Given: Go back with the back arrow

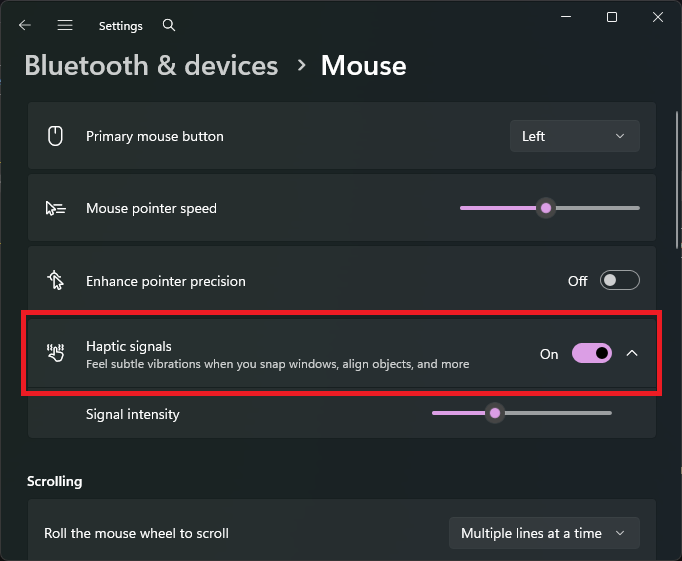Looking at the screenshot, I should coord(25,25).
